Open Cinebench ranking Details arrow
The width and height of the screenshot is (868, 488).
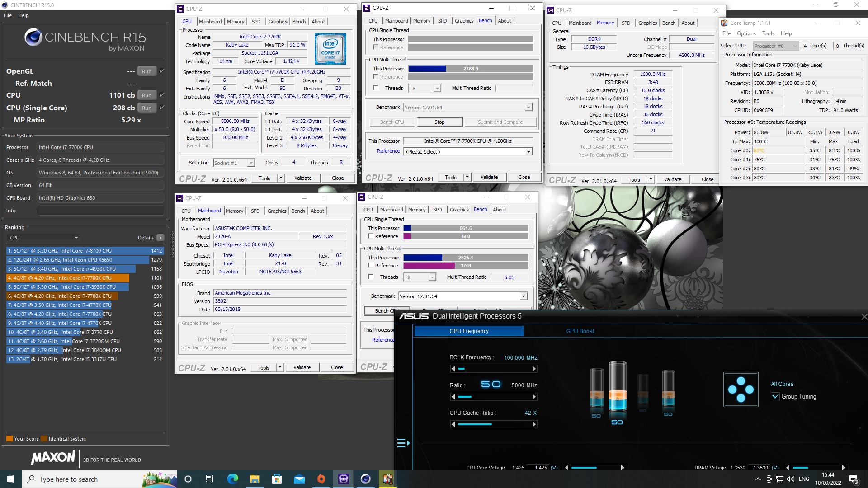160,238
